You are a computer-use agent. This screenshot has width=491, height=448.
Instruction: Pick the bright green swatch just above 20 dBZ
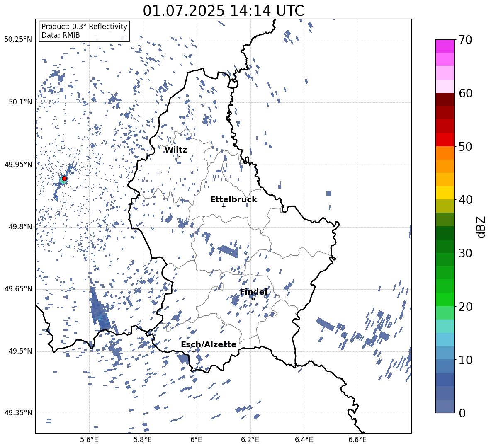[445, 299]
